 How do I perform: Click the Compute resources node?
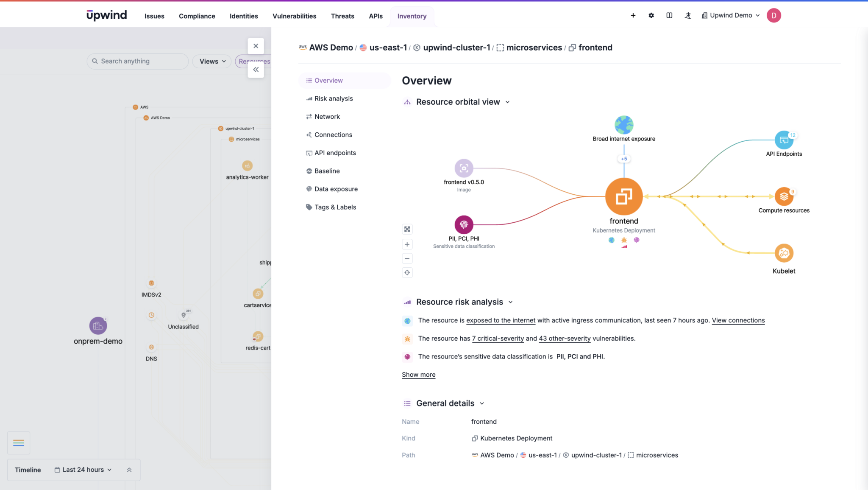click(783, 196)
